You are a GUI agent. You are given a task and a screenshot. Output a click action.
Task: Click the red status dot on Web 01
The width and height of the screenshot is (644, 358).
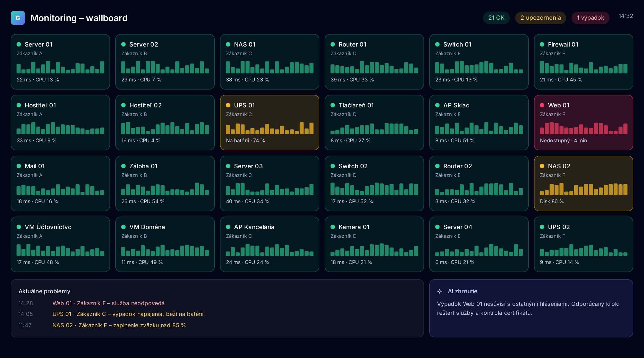pos(542,105)
